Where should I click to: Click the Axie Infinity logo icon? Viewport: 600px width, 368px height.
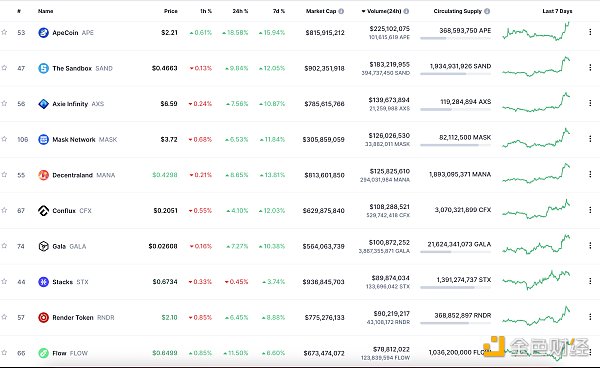point(43,104)
